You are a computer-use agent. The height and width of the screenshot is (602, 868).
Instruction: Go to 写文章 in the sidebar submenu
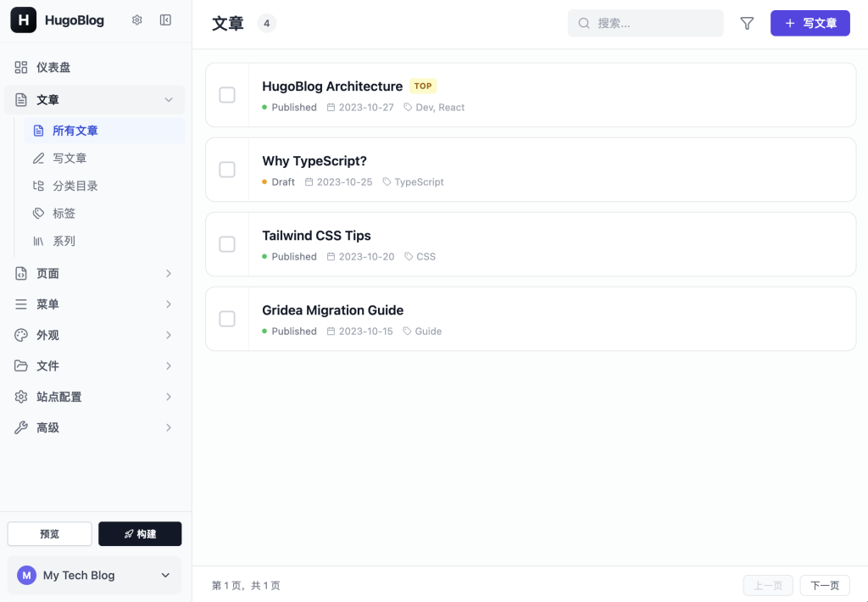pyautogui.click(x=70, y=159)
